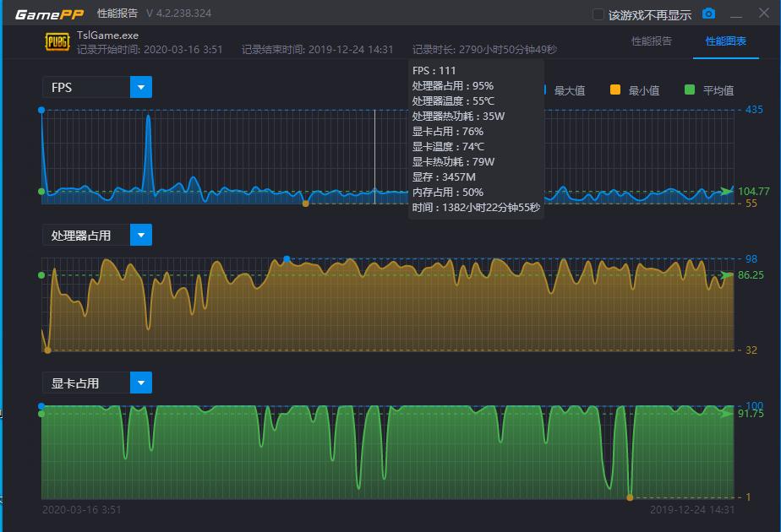Open the camera screenshot tool in the title bar
Viewport: 781px width, 532px height.
pos(708,14)
